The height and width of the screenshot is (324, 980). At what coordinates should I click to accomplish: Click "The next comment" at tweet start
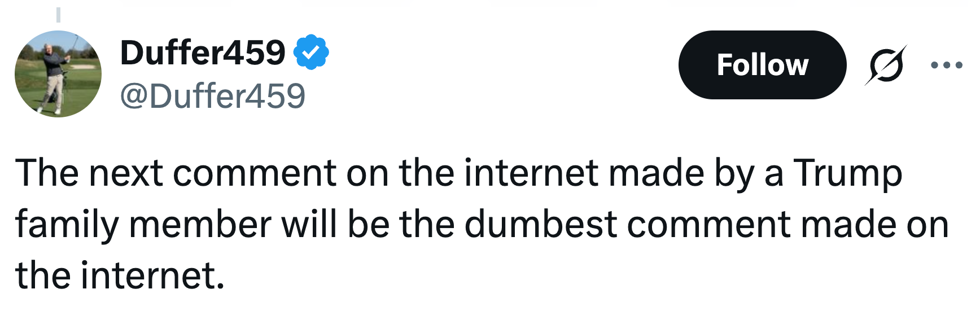(x=175, y=172)
